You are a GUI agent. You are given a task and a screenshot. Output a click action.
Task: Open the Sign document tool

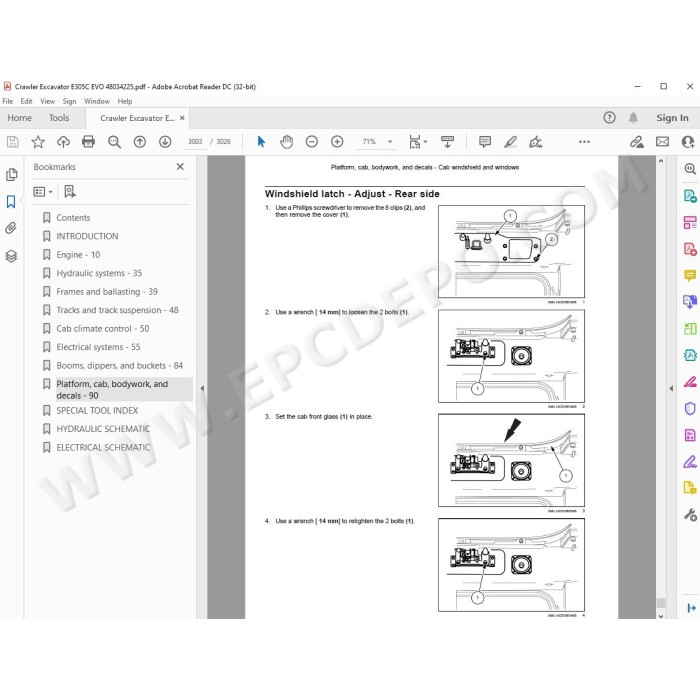[535, 142]
